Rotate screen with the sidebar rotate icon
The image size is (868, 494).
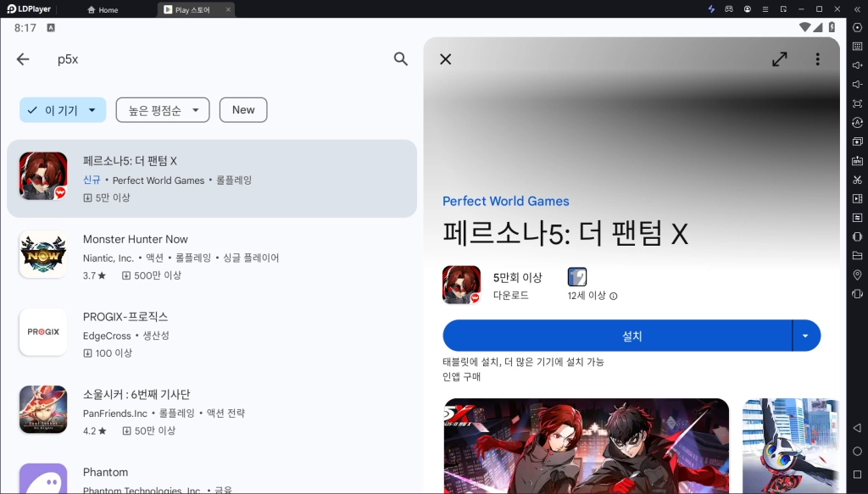click(857, 294)
